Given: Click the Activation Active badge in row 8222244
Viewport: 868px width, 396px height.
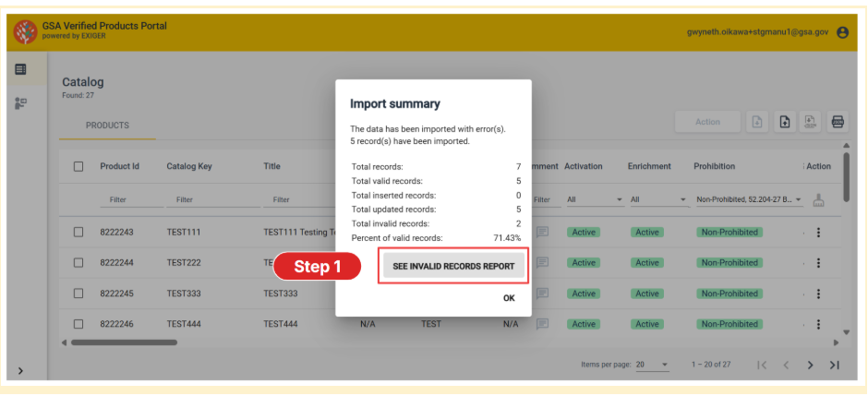Looking at the screenshot, I should tap(584, 263).
